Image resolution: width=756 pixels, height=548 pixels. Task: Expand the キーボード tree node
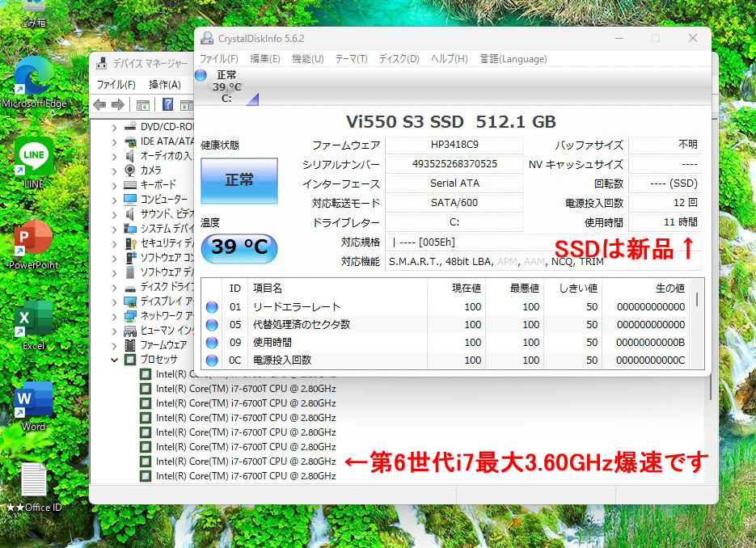pos(114,186)
